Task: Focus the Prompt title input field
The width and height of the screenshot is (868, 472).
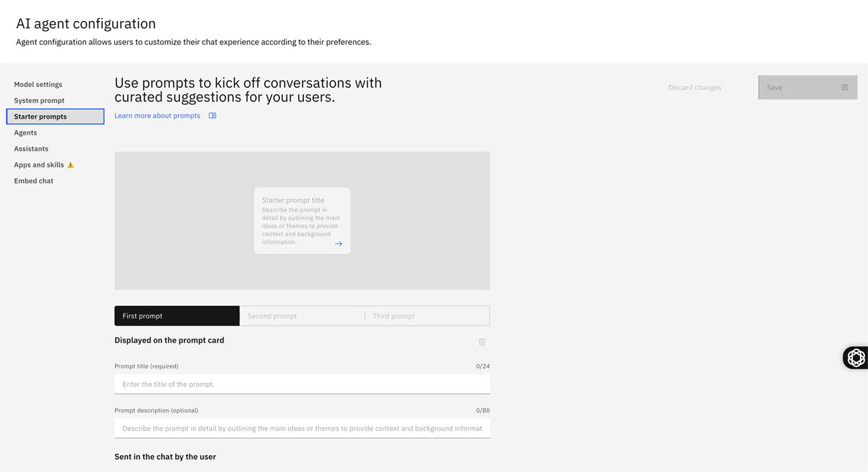Action: pos(302,384)
